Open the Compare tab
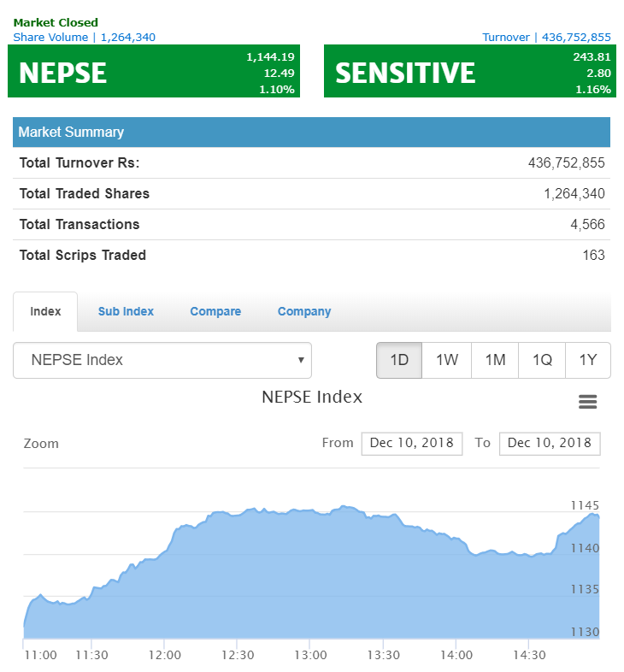 click(215, 311)
